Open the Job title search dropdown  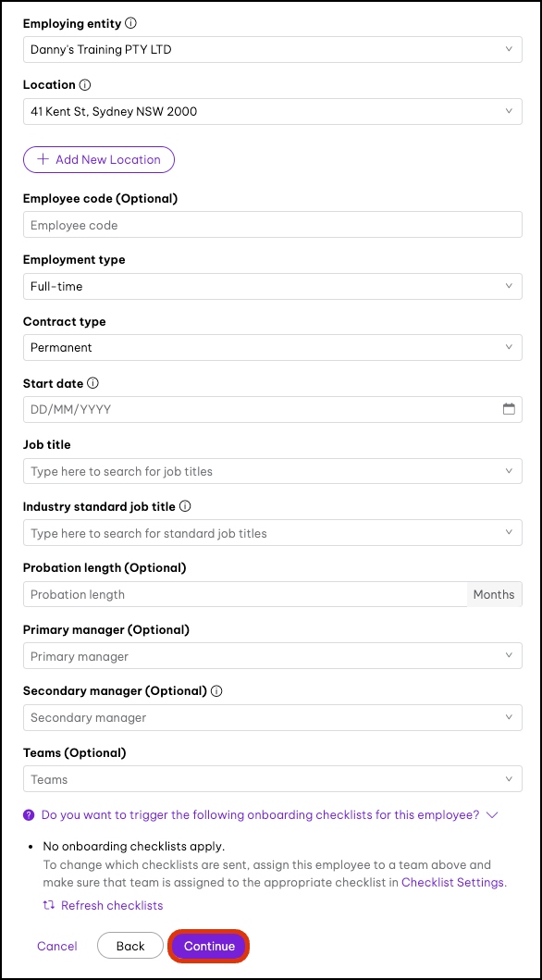click(272, 471)
